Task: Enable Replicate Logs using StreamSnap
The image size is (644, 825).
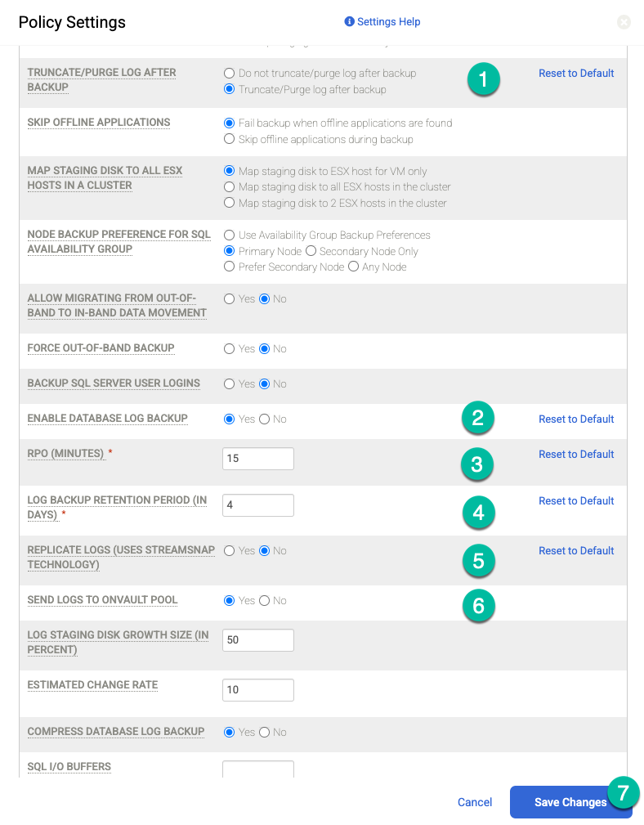Action: tap(230, 550)
